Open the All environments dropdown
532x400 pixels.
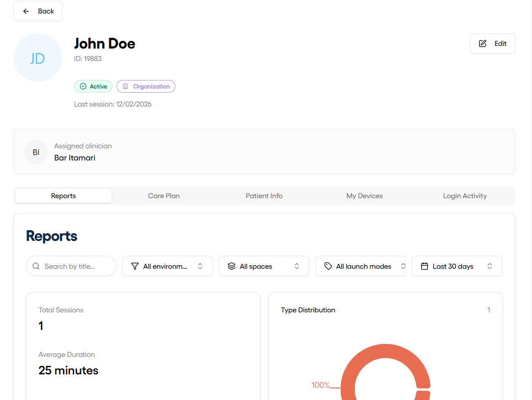click(x=167, y=266)
